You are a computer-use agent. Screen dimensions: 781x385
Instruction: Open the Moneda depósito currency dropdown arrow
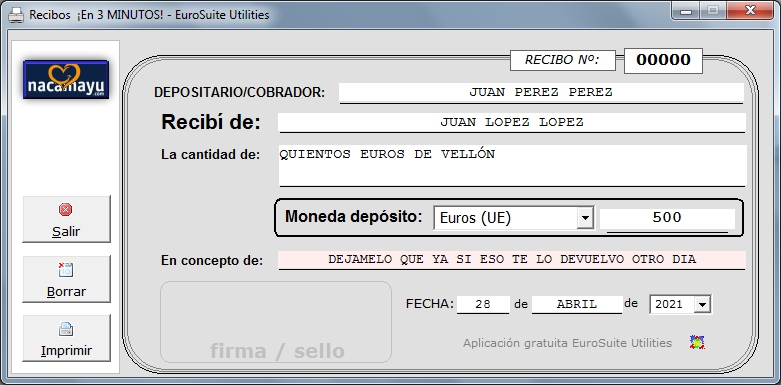tap(585, 218)
